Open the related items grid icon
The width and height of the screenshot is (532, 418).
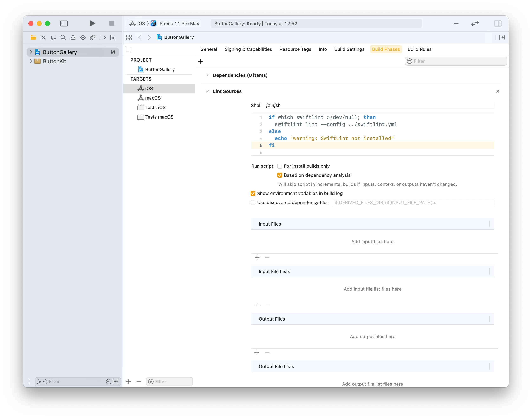(129, 37)
